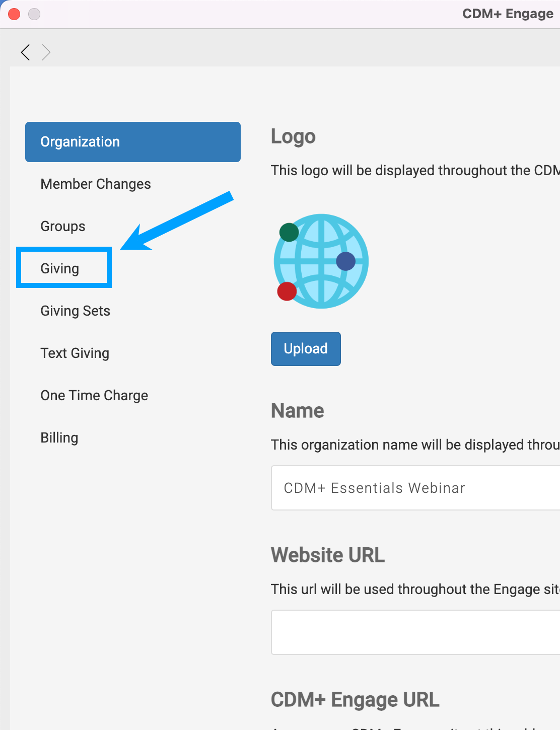Open the Member Changes section
560x730 pixels.
click(x=96, y=184)
